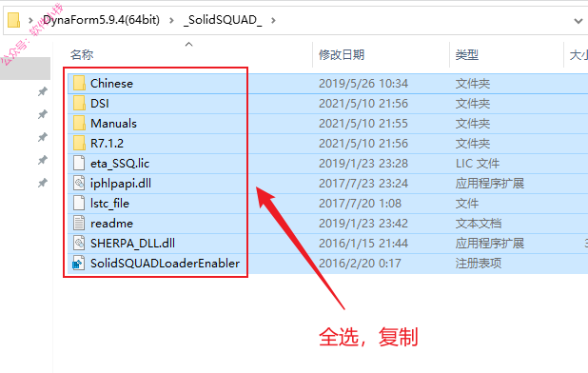Select the iphlpapi.dll file name
This screenshot has height=373, width=588.
coord(121,183)
